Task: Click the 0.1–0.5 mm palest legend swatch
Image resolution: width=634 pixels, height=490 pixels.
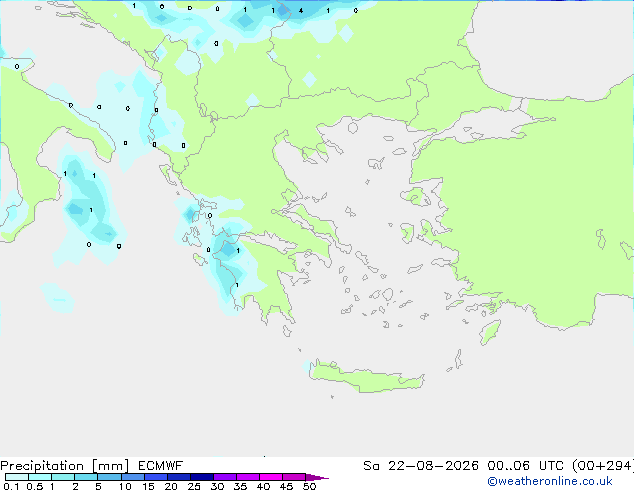Action: (x=17, y=477)
